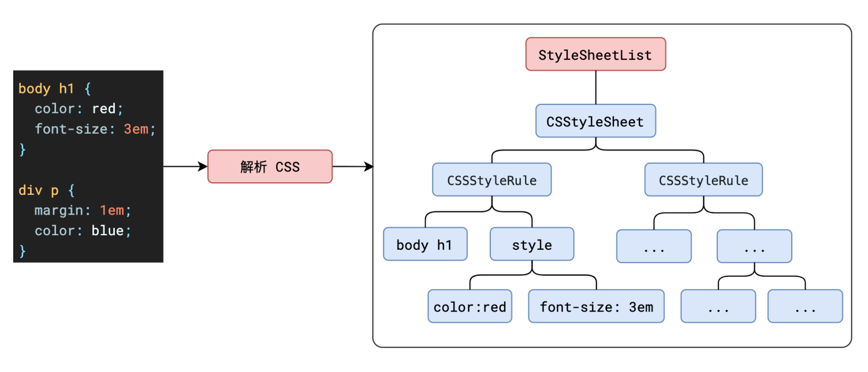The width and height of the screenshot is (868, 372).
Task: Click the right CSSStyleRule node
Action: click(x=703, y=179)
